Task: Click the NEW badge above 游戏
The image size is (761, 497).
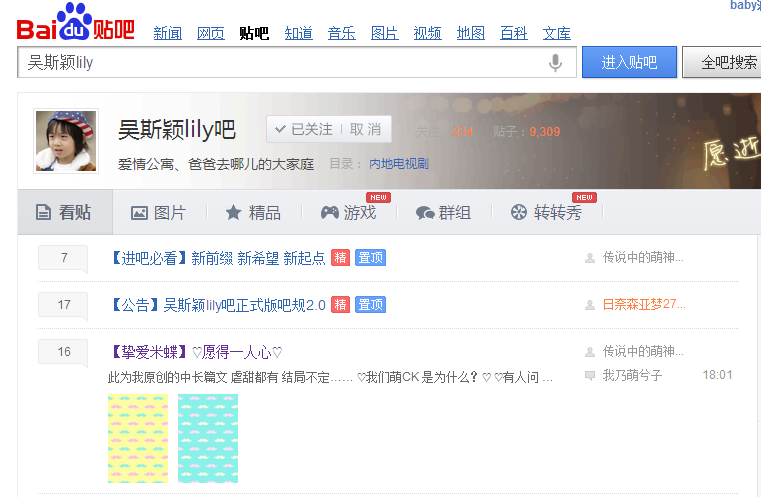Action: coord(378,198)
